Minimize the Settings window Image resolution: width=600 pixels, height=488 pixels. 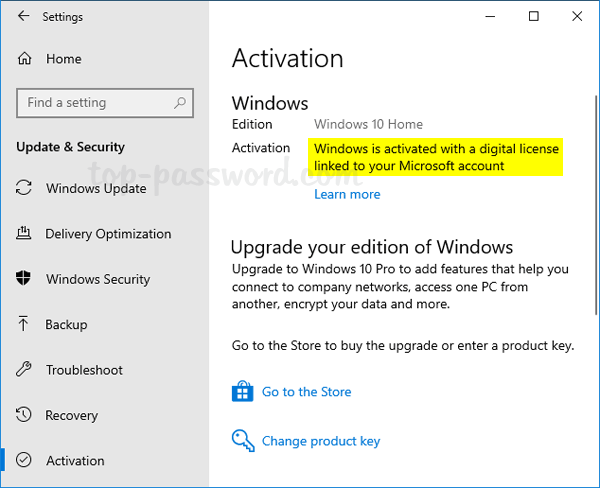(488, 16)
